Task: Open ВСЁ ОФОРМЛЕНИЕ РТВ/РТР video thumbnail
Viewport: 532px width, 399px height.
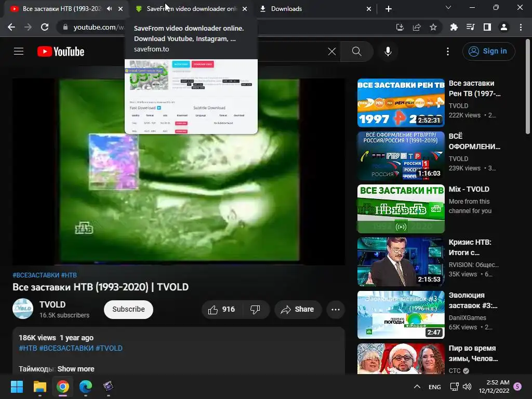Action: 401,156
